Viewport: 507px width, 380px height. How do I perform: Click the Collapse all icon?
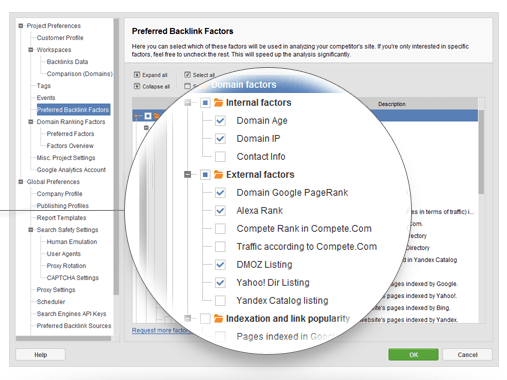(137, 86)
